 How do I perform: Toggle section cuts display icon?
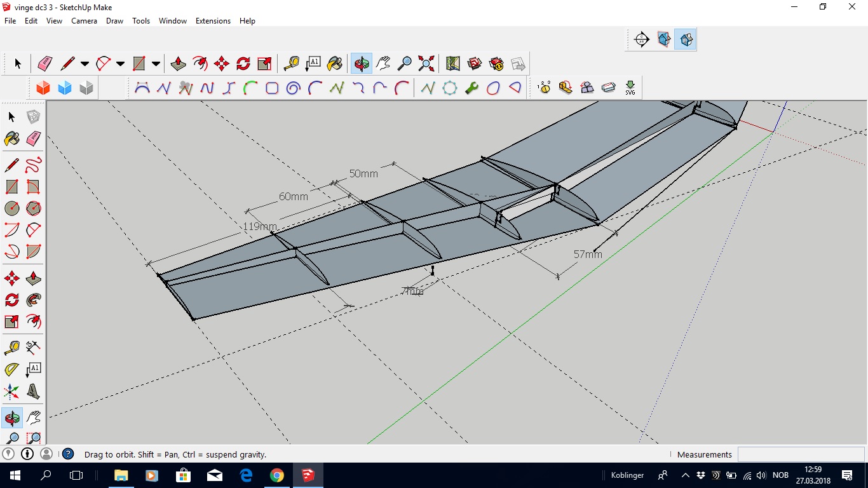[686, 39]
